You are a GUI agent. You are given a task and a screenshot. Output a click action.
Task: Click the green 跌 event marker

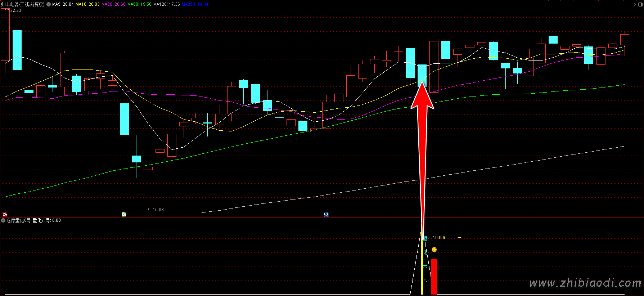click(124, 215)
